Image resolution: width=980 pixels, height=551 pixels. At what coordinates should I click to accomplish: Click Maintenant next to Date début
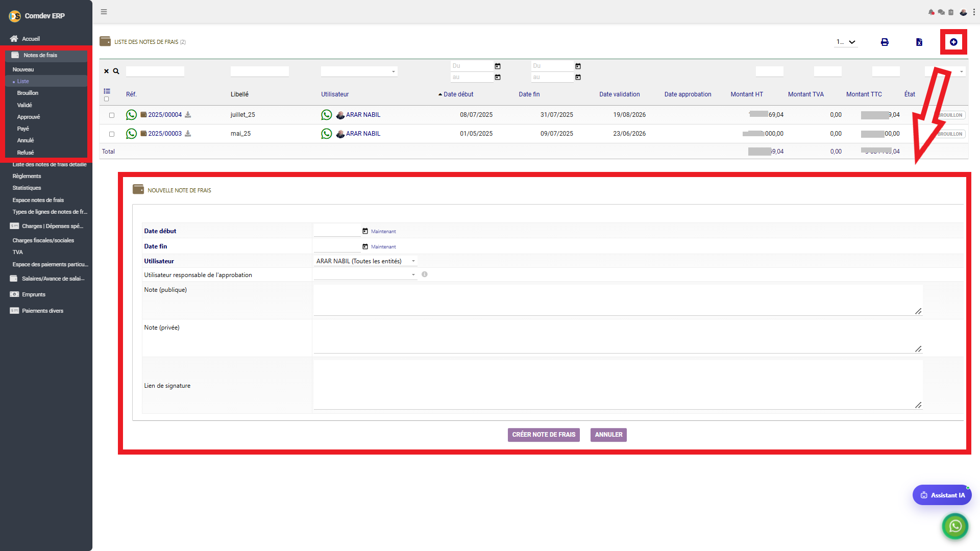coord(383,232)
